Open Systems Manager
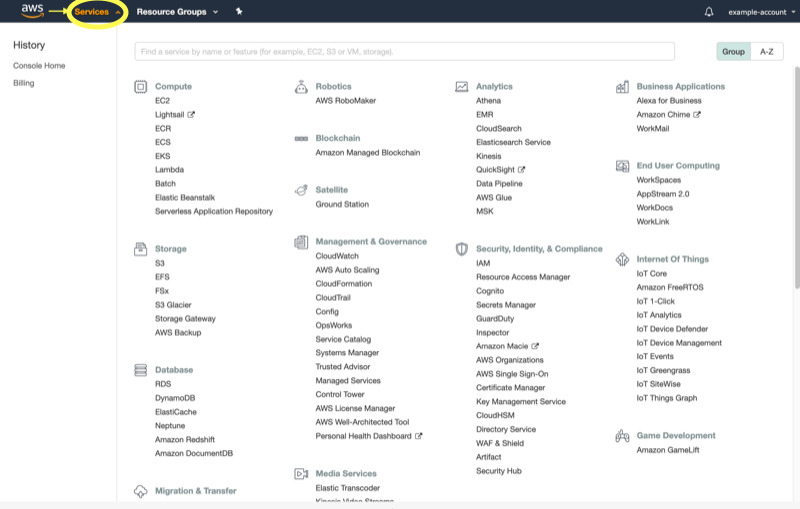 click(347, 353)
